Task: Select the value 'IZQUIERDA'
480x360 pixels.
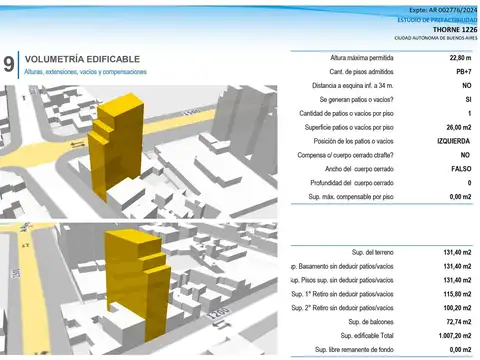Action: (x=453, y=141)
